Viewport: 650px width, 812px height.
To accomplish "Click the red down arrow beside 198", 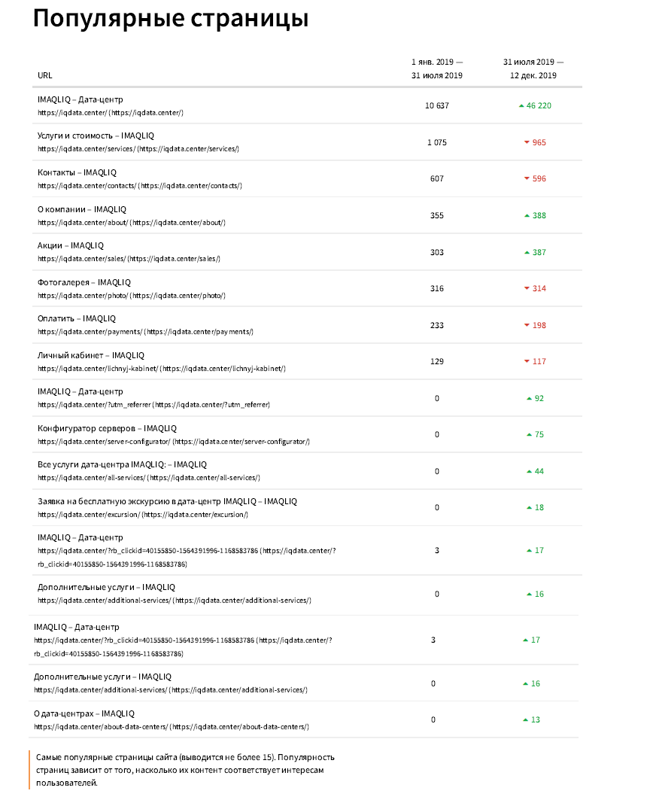I will coord(527,325).
